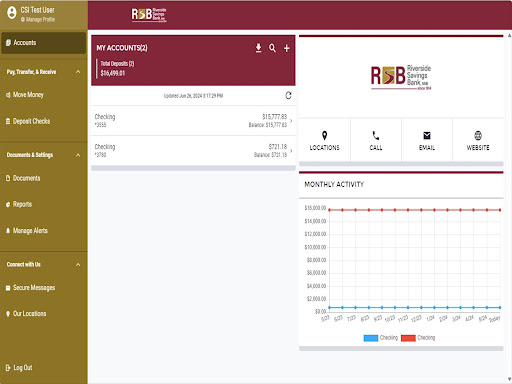Collapse Documents & Settings section

click(78, 155)
